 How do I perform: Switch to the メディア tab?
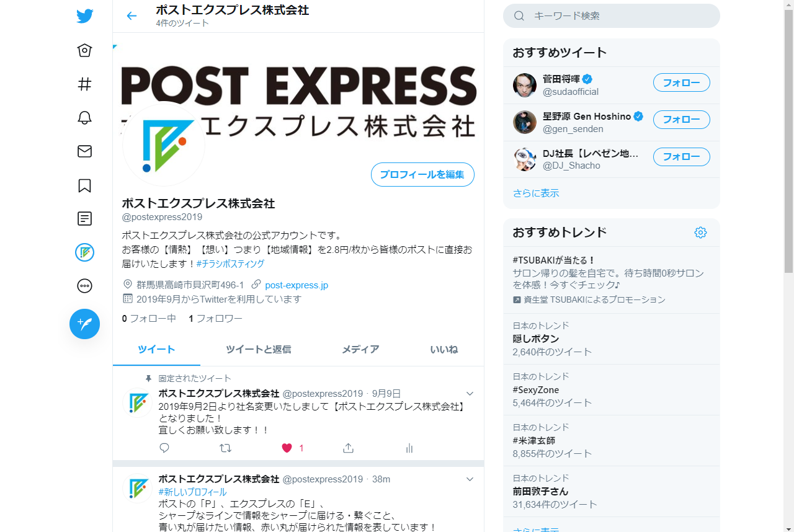point(360,349)
